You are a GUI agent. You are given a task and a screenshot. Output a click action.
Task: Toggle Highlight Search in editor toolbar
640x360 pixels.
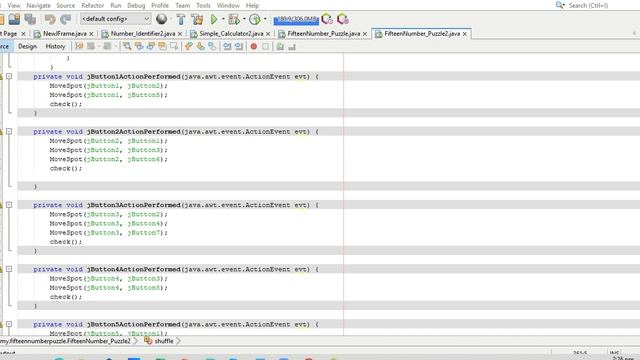coord(162,47)
